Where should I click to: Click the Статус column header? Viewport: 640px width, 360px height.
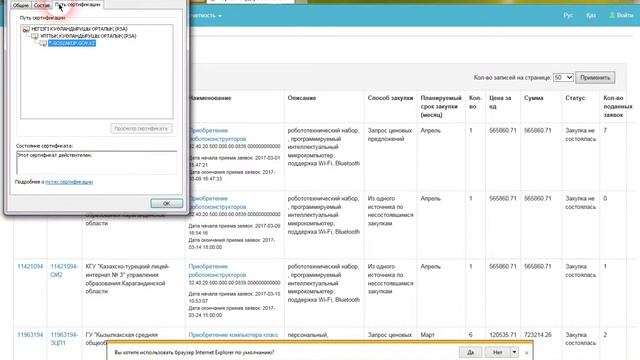[x=575, y=98]
